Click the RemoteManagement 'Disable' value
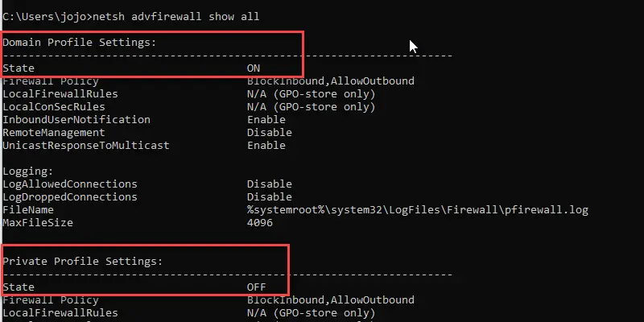 [270, 133]
